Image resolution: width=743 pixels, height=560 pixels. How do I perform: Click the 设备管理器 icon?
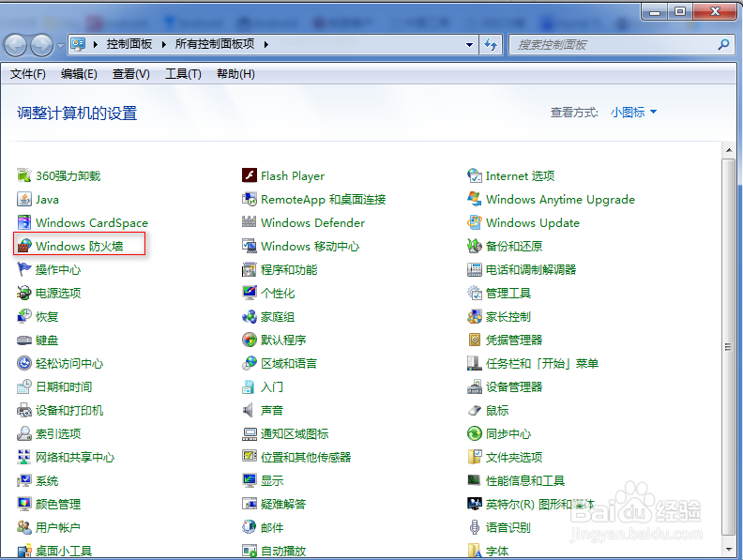click(x=475, y=386)
